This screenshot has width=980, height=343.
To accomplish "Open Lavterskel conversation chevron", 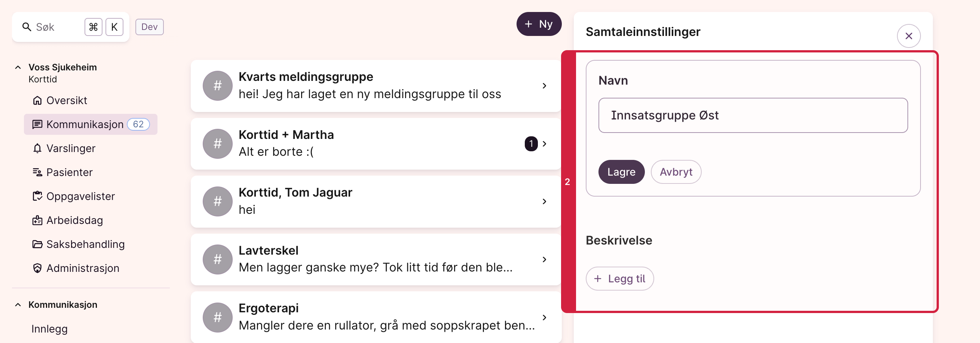I will pos(544,259).
